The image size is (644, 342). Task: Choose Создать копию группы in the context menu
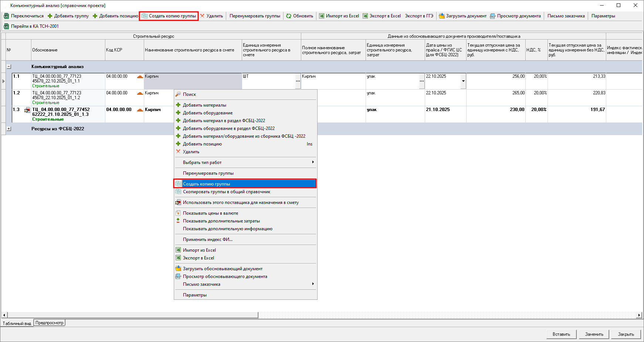coord(245,184)
